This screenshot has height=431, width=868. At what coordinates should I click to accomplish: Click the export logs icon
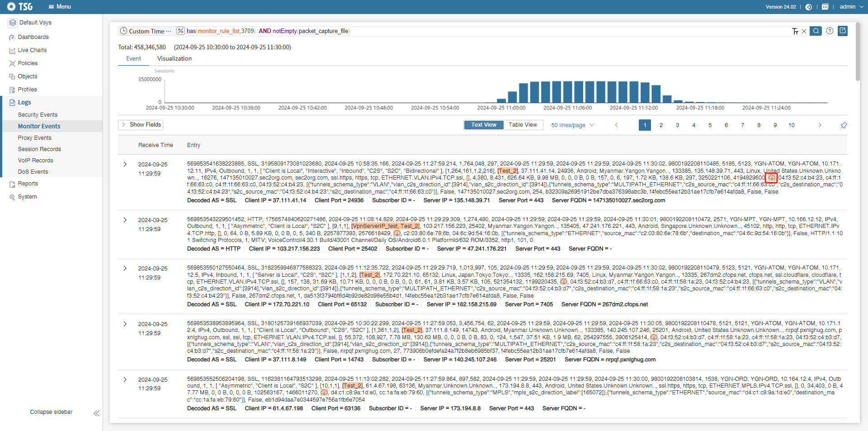pyautogui.click(x=843, y=31)
